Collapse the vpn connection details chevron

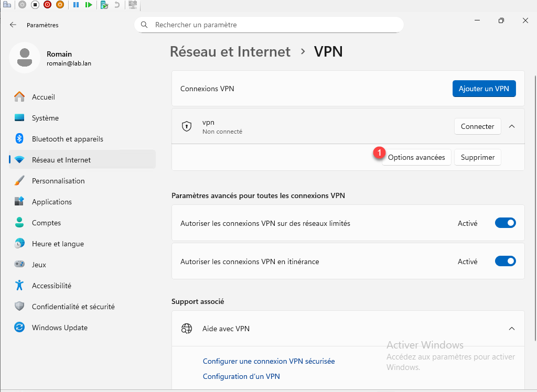[x=512, y=126]
